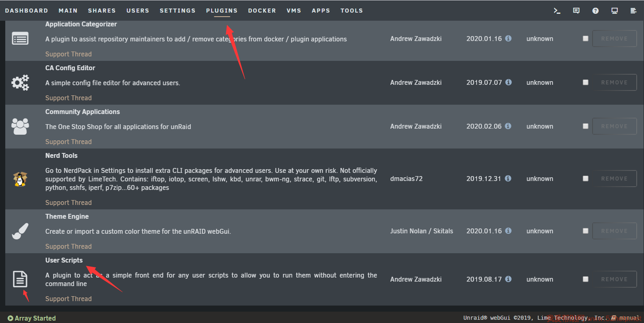Open the Settings tab
This screenshot has width=644, height=323.
pos(178,11)
